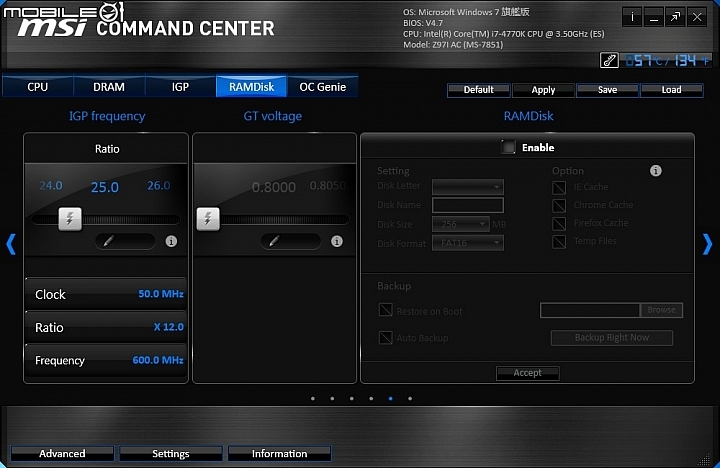Click the backup path input field
Image resolution: width=720 pixels, height=468 pixels.
pos(590,310)
